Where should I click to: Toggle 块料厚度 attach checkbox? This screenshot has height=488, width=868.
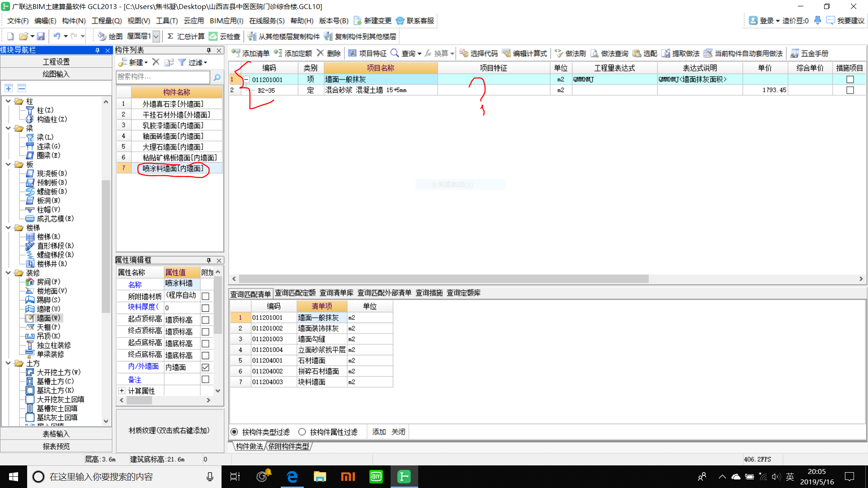[205, 308]
